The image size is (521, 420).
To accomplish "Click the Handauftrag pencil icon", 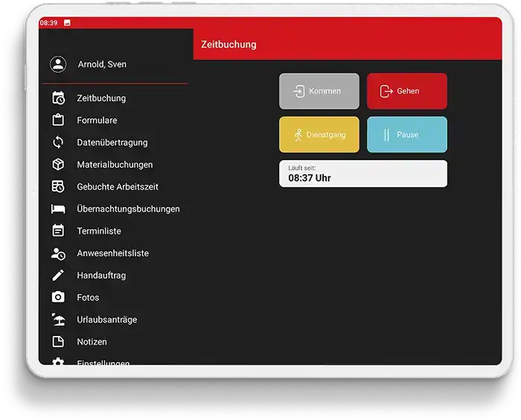I will click(x=58, y=276).
